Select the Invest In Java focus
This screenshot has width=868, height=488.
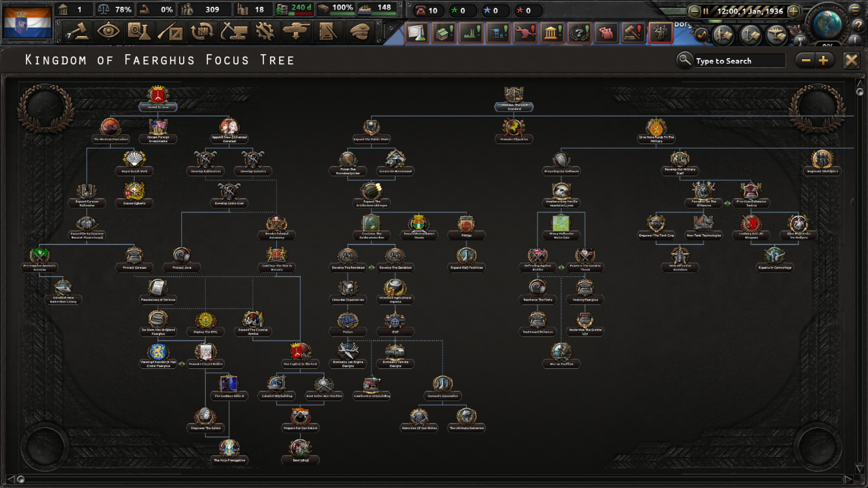tap(158, 98)
